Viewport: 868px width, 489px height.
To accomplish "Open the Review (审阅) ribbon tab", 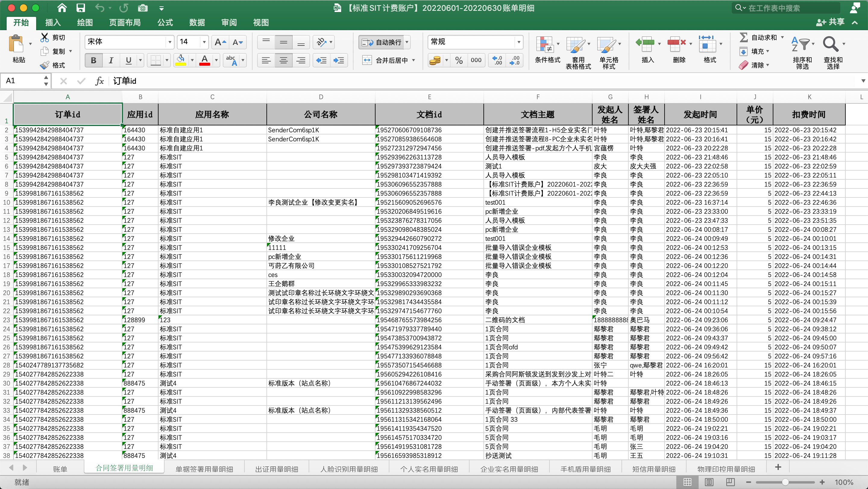I will pyautogui.click(x=229, y=23).
